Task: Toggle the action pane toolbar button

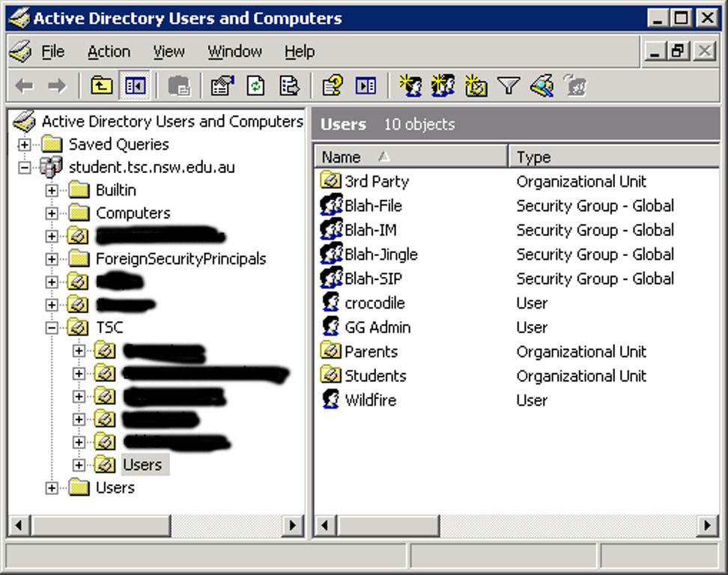Action: click(x=365, y=86)
